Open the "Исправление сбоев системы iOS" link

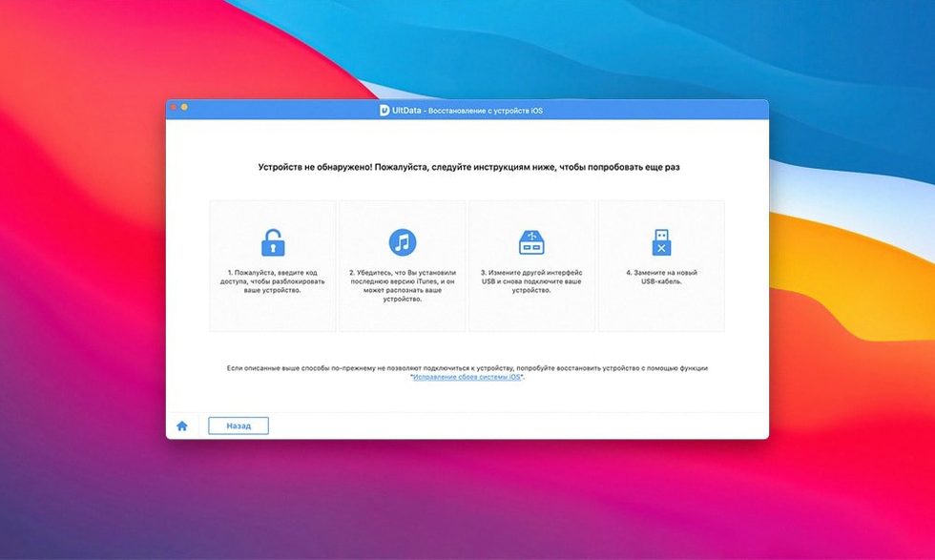click(467, 377)
